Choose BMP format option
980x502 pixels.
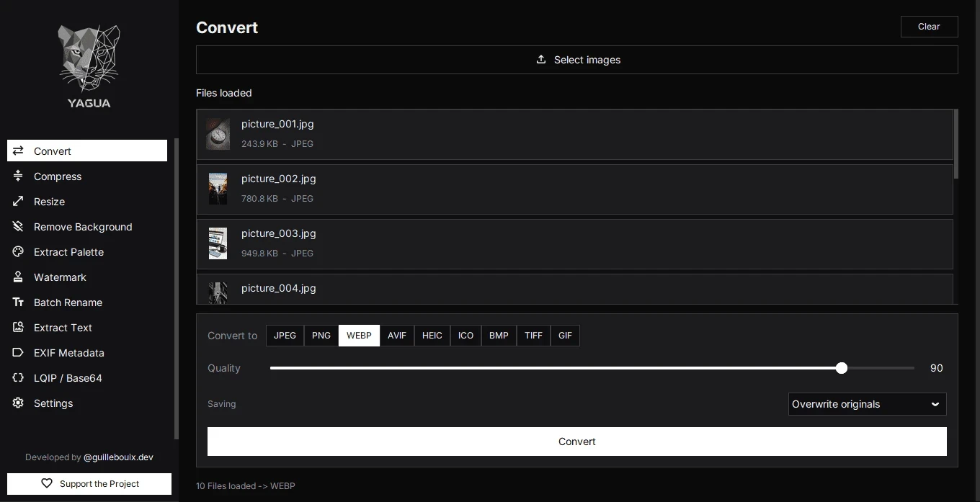click(x=499, y=336)
